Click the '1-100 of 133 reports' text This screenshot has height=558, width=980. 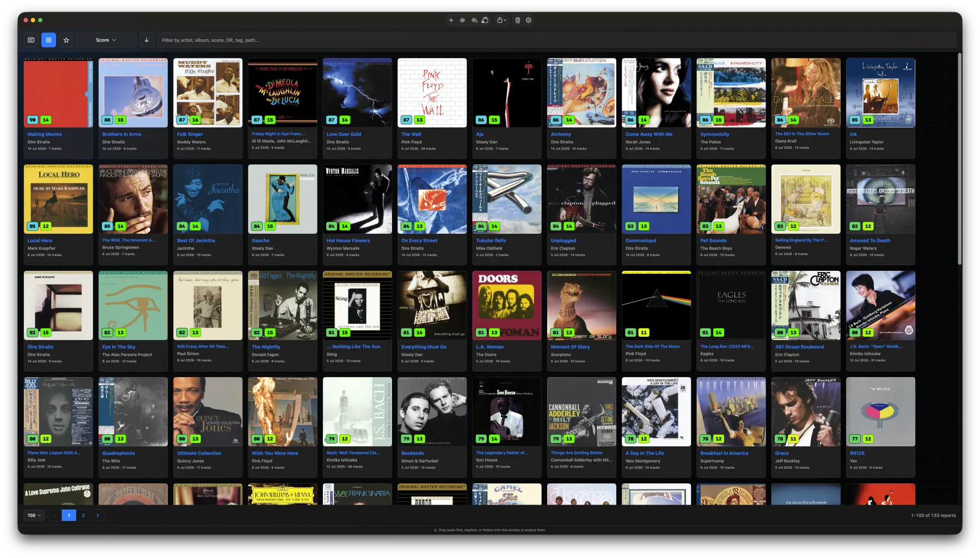coord(933,515)
